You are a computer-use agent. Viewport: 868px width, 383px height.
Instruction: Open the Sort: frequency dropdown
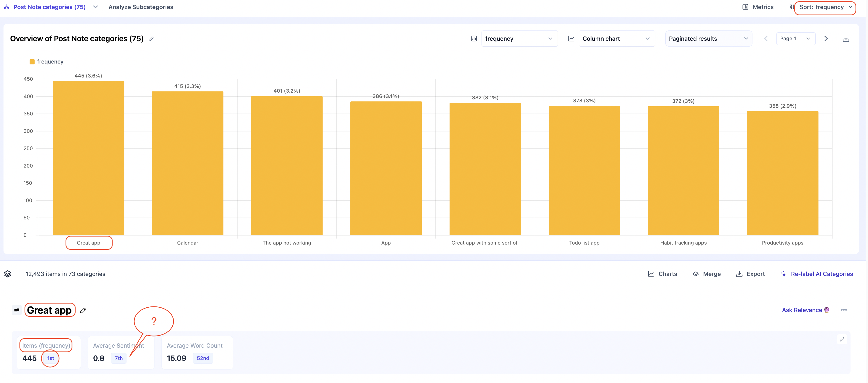(x=825, y=7)
